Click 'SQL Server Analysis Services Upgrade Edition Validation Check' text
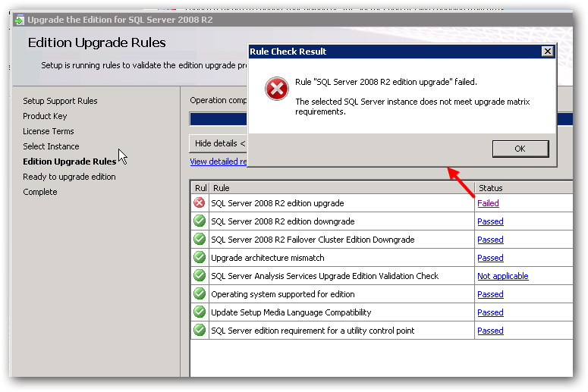 pyautogui.click(x=325, y=276)
